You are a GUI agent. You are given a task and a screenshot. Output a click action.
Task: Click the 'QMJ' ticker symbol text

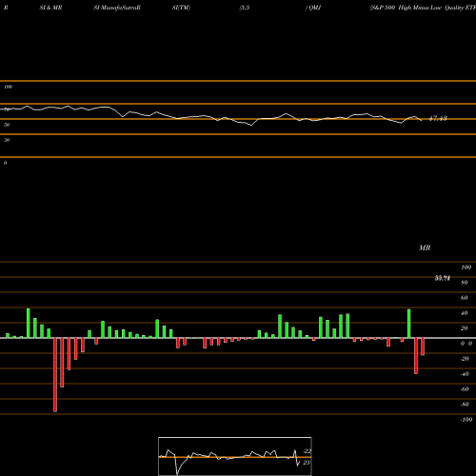314,8
